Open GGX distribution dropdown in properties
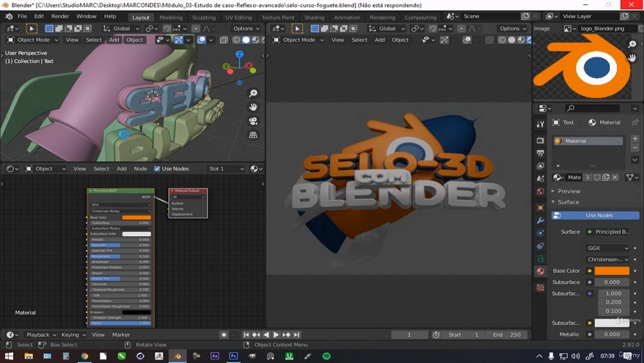This screenshot has width=644, height=363. pyautogui.click(x=607, y=248)
